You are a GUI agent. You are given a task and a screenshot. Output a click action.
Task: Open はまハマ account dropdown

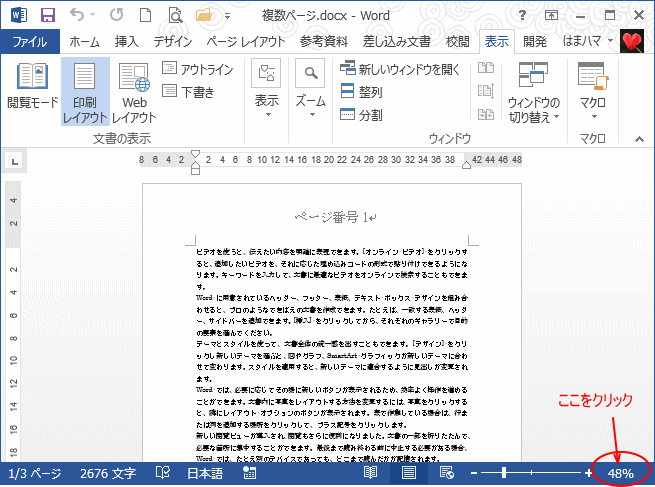[588, 41]
